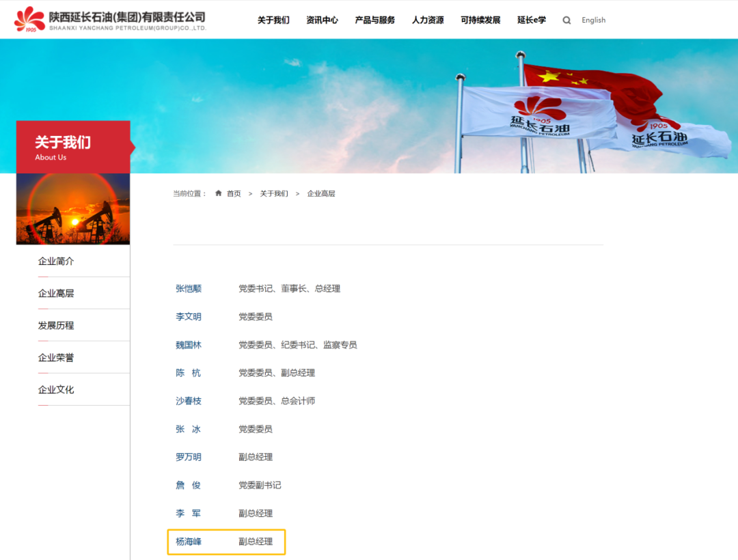Click the 企业高层 breadcrumb entry
The image size is (738, 560).
coord(321,193)
